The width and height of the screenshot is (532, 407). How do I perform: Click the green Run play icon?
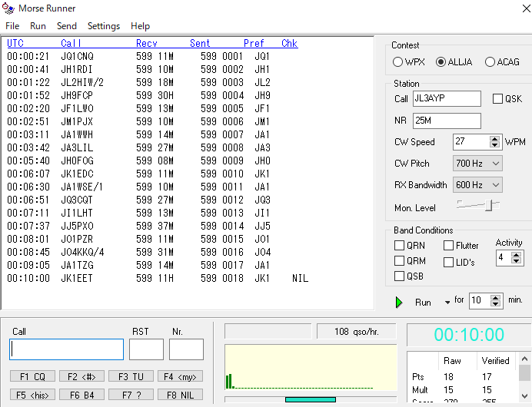click(399, 302)
